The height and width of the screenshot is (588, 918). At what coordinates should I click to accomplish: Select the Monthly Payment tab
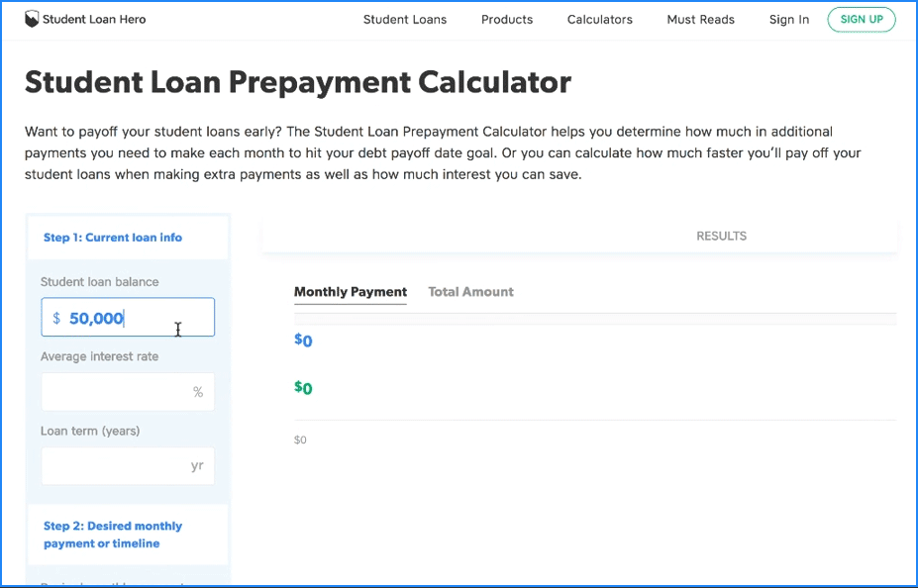point(351,292)
